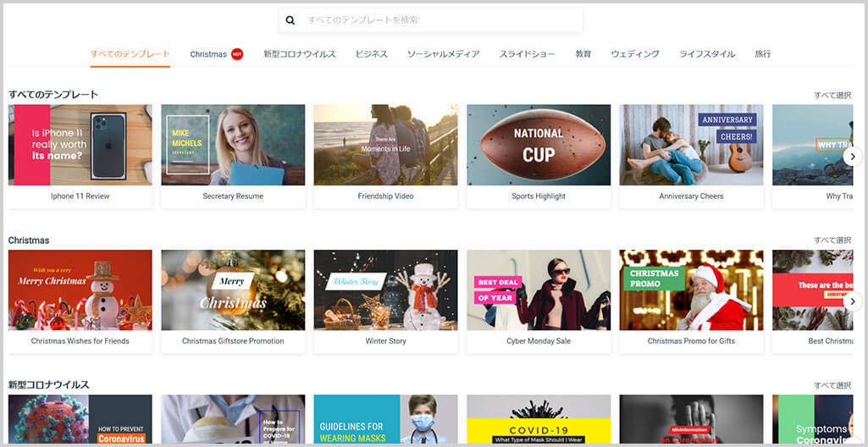The image size is (868, 447).
Task: Click the Iphone 11 Review title text
Action: point(80,196)
